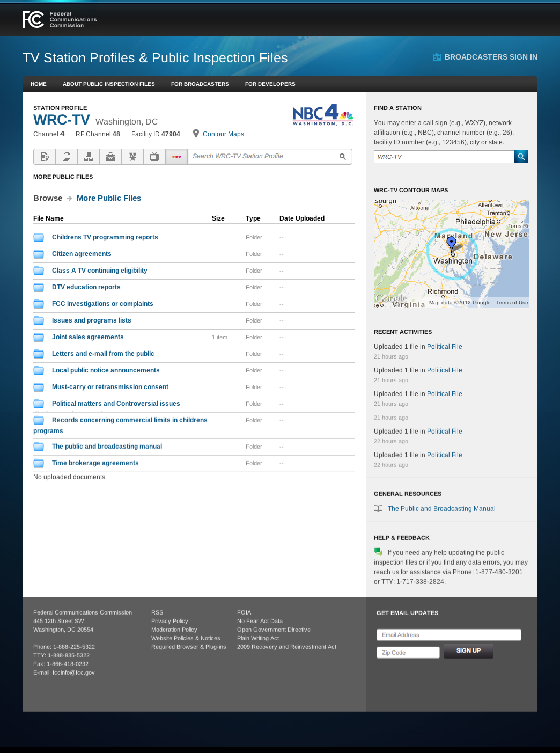560x753 pixels.
Task: Click the Sign Up button
Action: (468, 651)
